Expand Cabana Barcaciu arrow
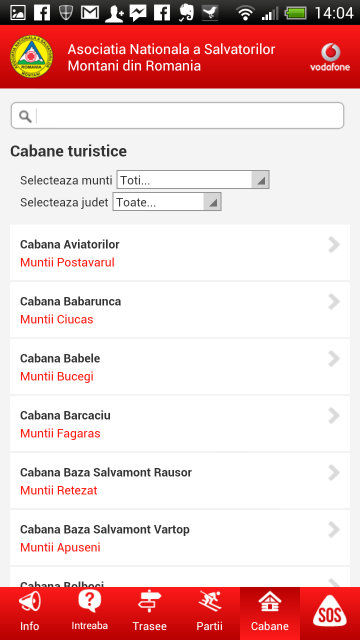 point(334,416)
